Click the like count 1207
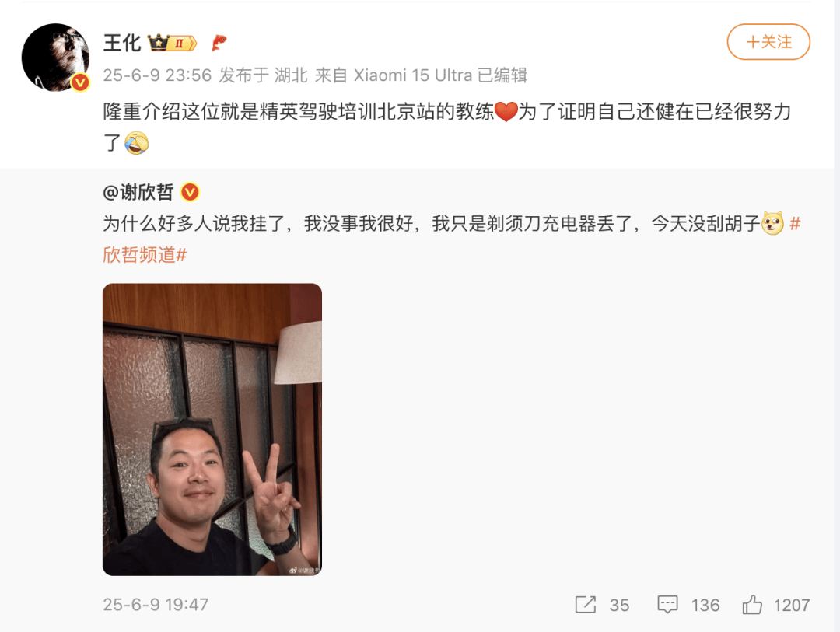The image size is (840, 632). coord(791,606)
